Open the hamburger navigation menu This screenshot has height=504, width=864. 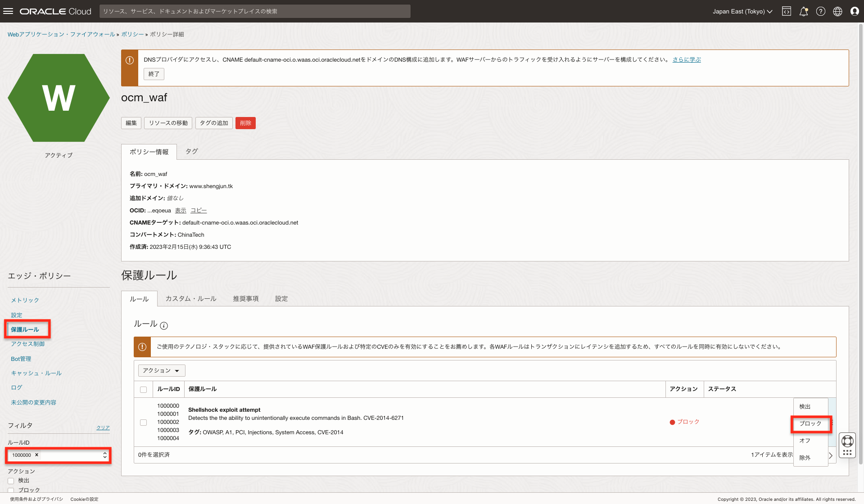tap(8, 11)
